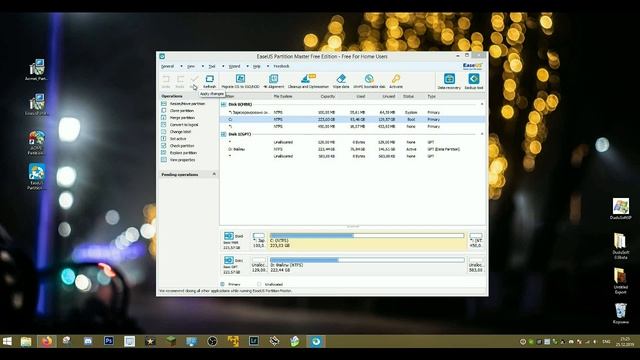Click the Disk 0 icon in disk map
Image resolution: width=640 pixels, height=360 pixels.
coord(229,236)
